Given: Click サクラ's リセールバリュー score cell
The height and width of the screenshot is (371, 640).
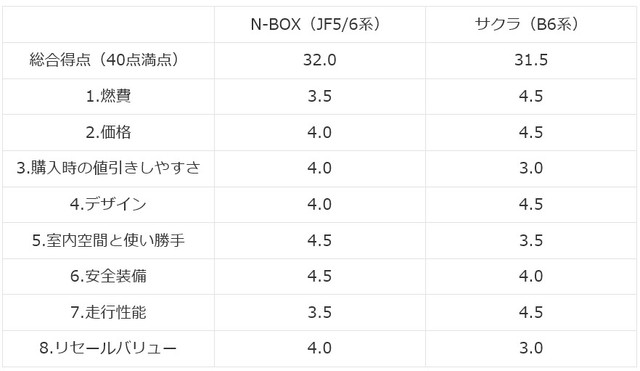Looking at the screenshot, I should [x=531, y=348].
